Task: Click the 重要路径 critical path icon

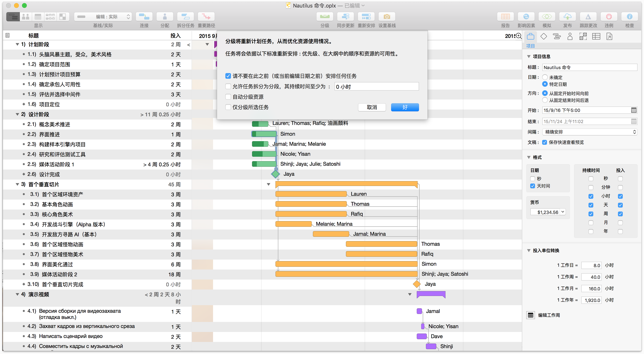Action: pos(206,17)
